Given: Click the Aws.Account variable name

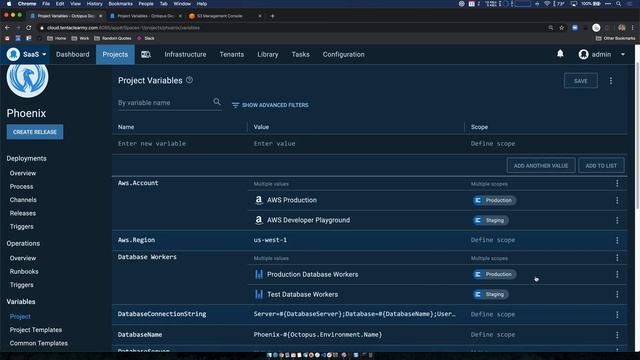Looking at the screenshot, I should [x=138, y=183].
